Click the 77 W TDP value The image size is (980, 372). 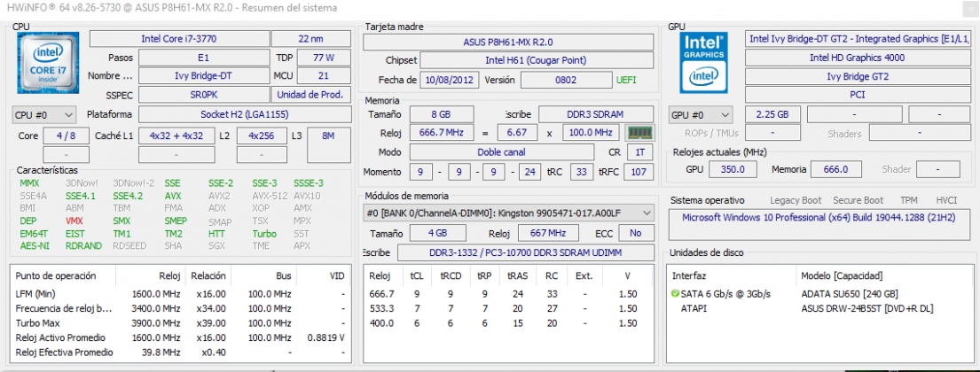(x=324, y=58)
